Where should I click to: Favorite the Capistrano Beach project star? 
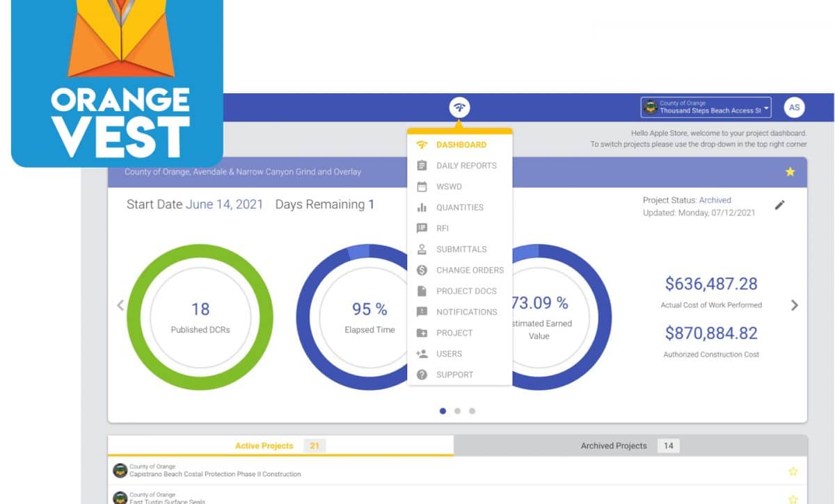(x=793, y=471)
